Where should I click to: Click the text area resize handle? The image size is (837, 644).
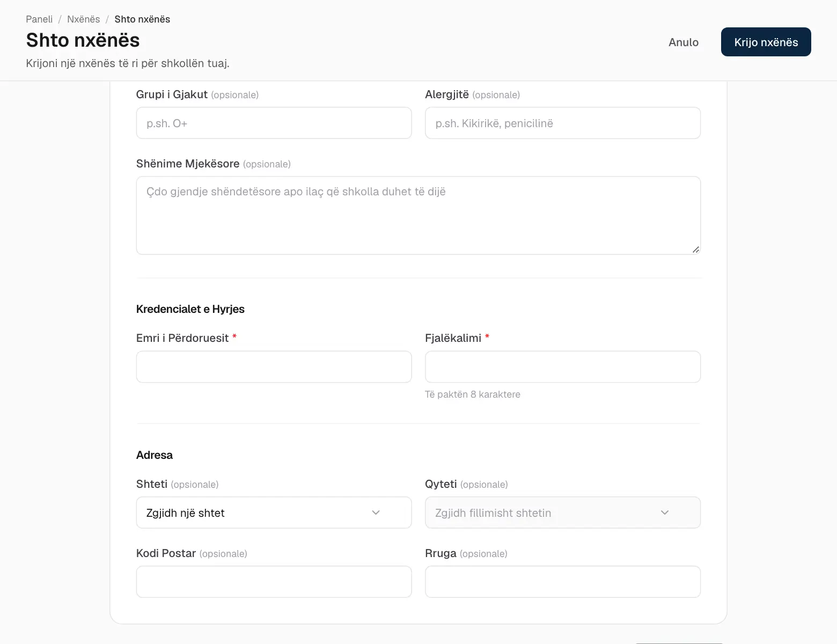click(695, 249)
